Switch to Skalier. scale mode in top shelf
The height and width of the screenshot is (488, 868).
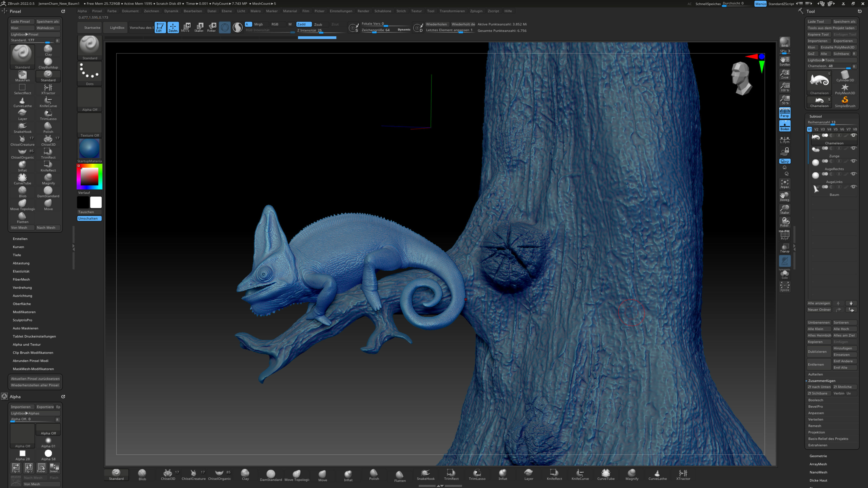click(199, 27)
